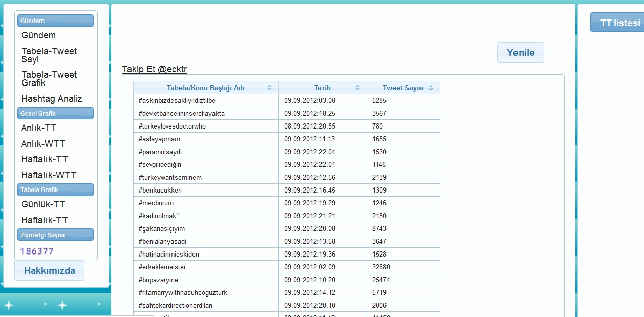644x317 pixels.
Task: Select the #hatirladinmieskiden hashtag cell
Action: click(x=206, y=254)
